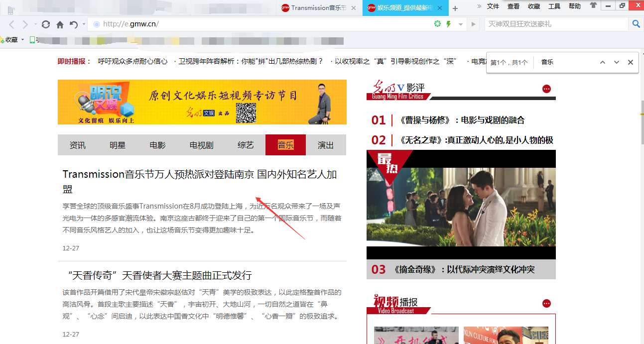This screenshot has width=644, height=344.
Task: Close the 娱乐频道 tab
Action: click(440, 8)
